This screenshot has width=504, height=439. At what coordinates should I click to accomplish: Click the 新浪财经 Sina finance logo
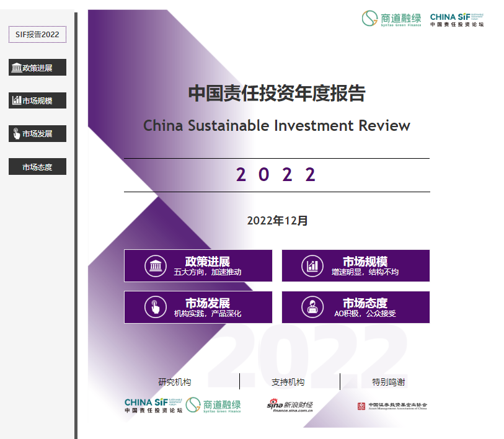click(290, 406)
